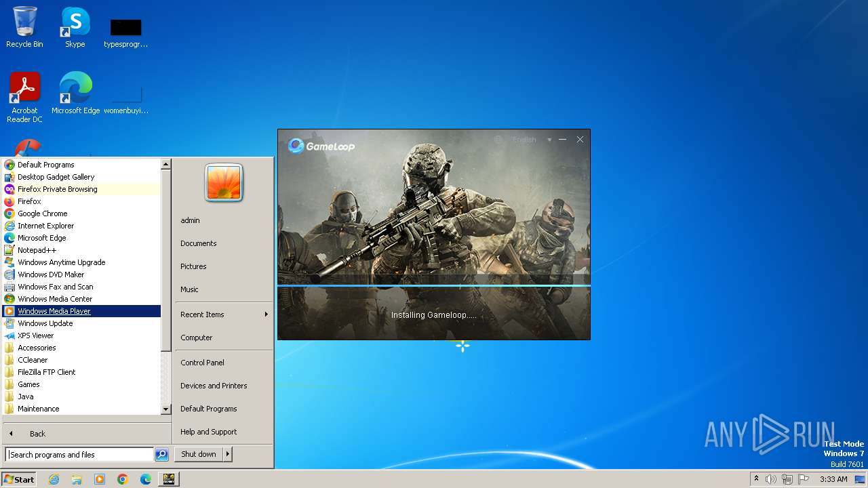Launch Firefox Private Browsing
The width and height of the screenshot is (868, 488).
pos(81,189)
